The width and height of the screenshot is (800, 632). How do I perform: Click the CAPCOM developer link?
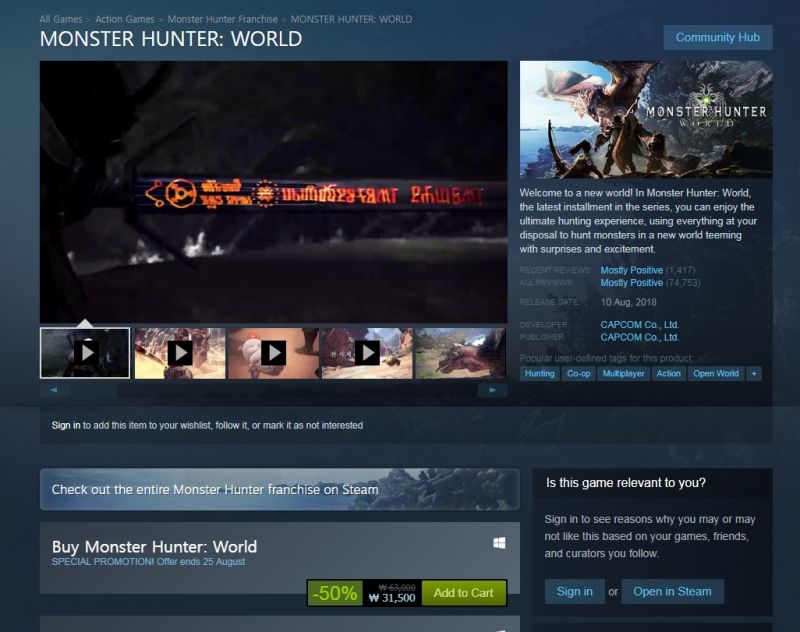(639, 325)
